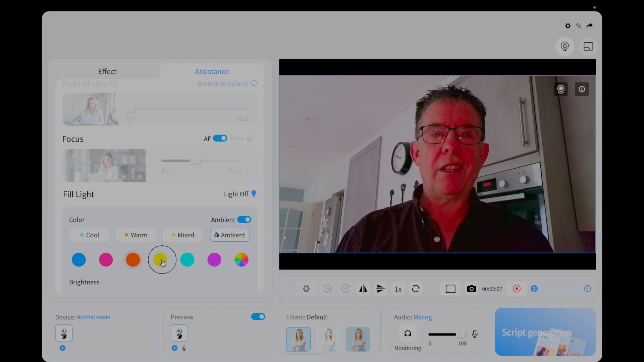
Task: Click the Focus slider handle
Action: (196, 161)
